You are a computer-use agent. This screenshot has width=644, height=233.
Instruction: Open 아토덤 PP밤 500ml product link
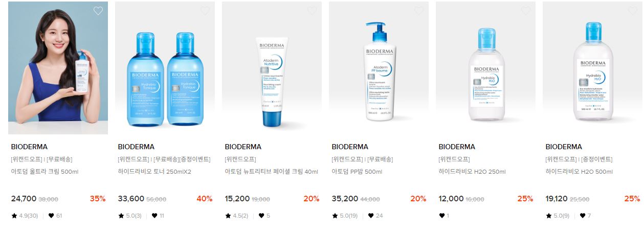(x=357, y=172)
